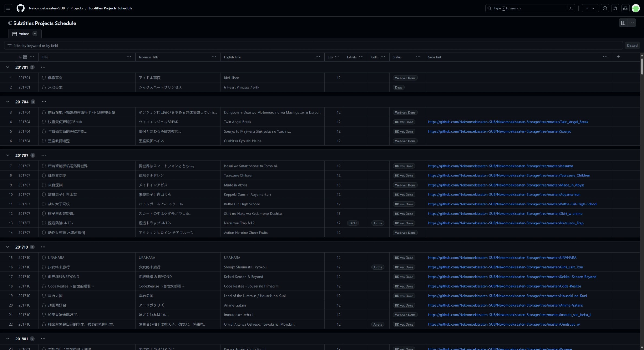Open the 201704 group actions menu
This screenshot has height=350, width=644.
coord(44,102)
